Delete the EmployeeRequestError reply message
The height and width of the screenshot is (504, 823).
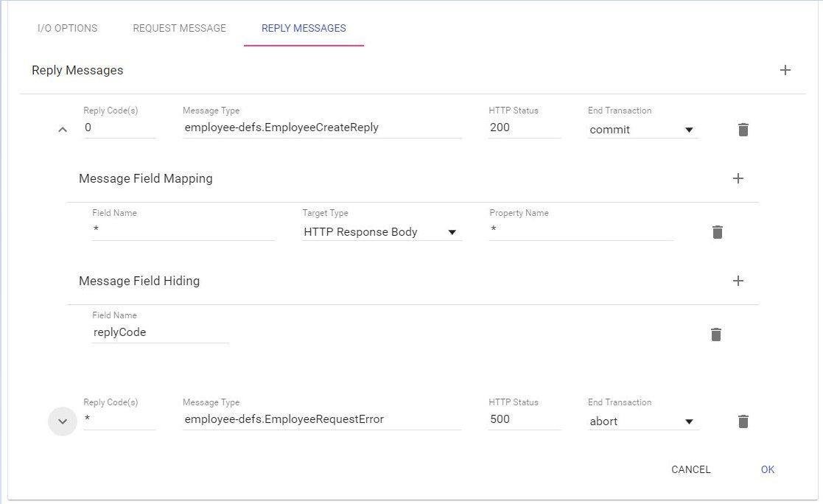(x=743, y=421)
